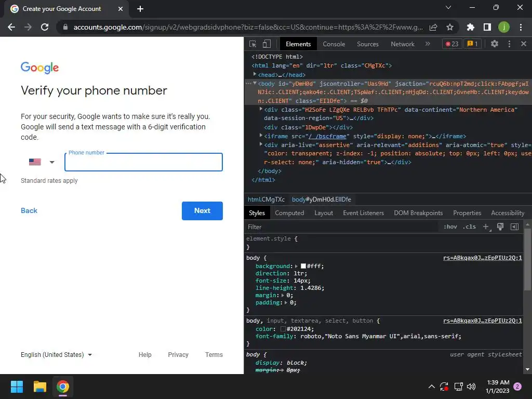Bookmark this page with the star icon
Viewport: 532px width, 399px height.
449,27
